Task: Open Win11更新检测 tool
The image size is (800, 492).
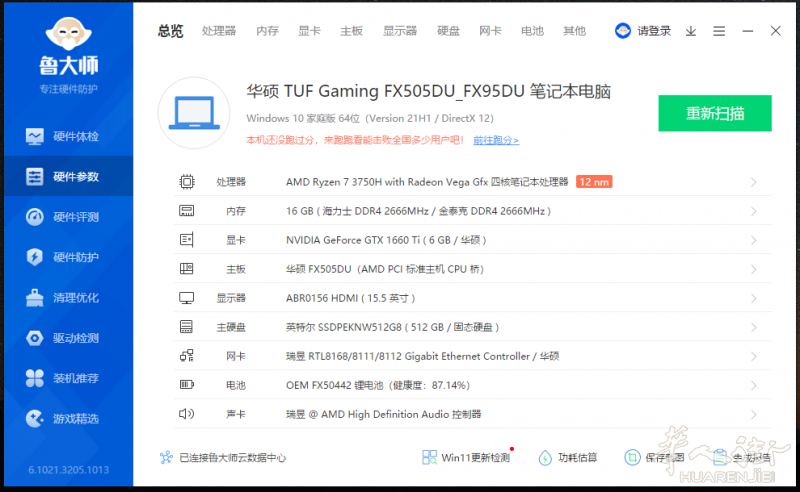Action: 467,457
